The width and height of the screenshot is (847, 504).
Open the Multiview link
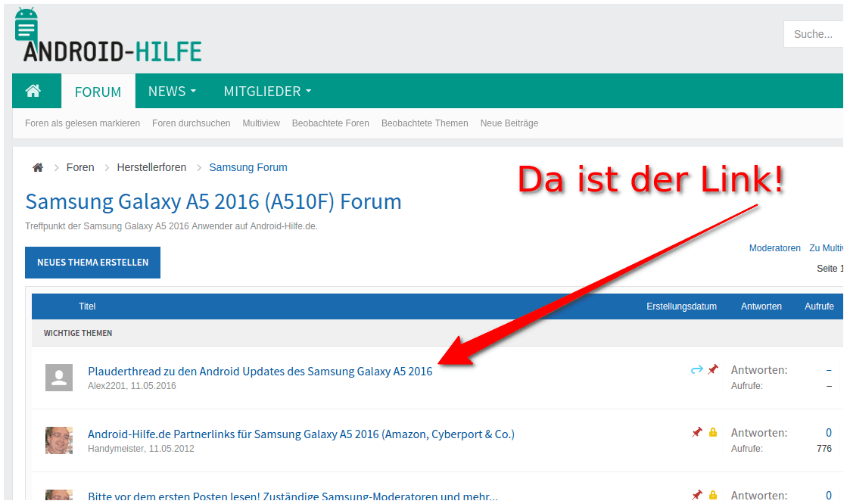click(261, 123)
